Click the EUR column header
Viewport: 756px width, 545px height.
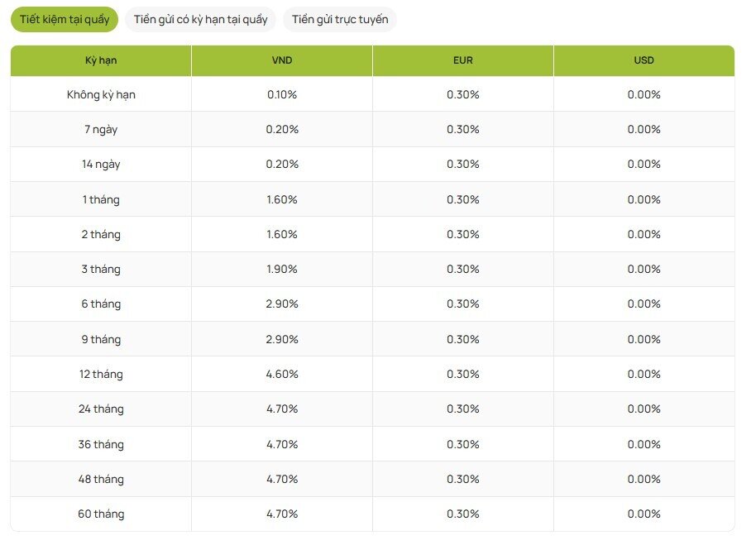[463, 60]
